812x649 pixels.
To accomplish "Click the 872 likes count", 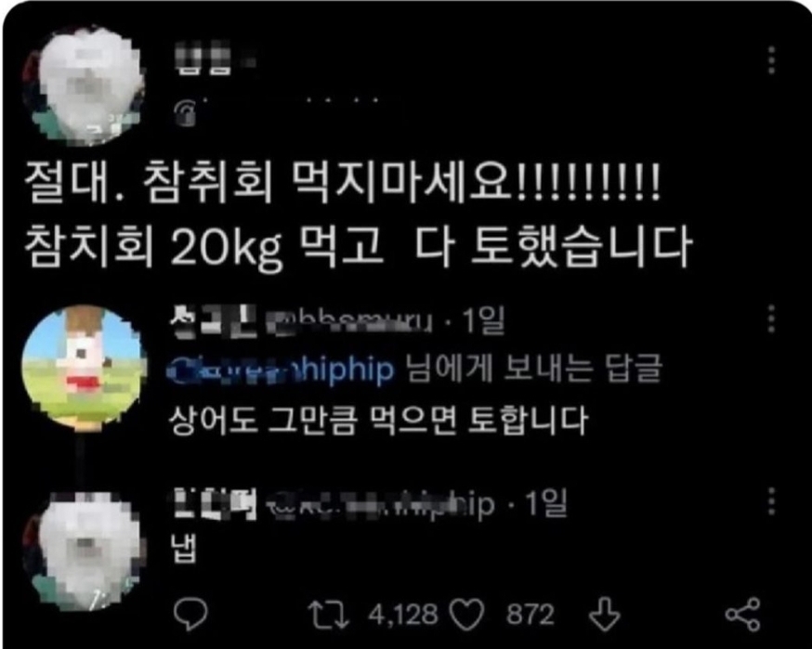I will tap(530, 615).
